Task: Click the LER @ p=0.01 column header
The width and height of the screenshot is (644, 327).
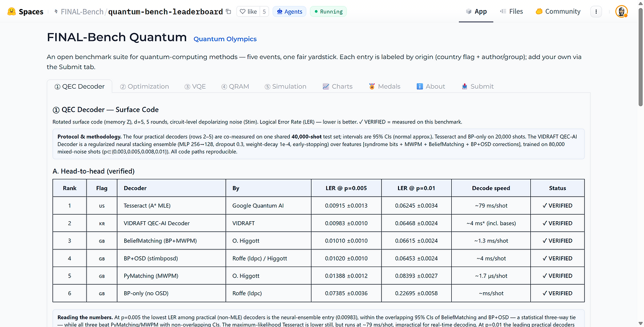Action: click(x=417, y=188)
